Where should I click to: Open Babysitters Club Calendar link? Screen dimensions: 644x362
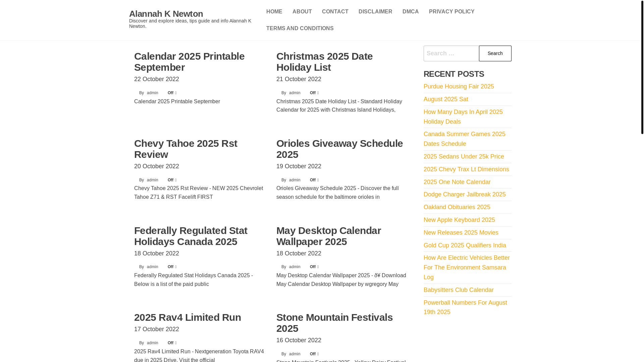(459, 290)
